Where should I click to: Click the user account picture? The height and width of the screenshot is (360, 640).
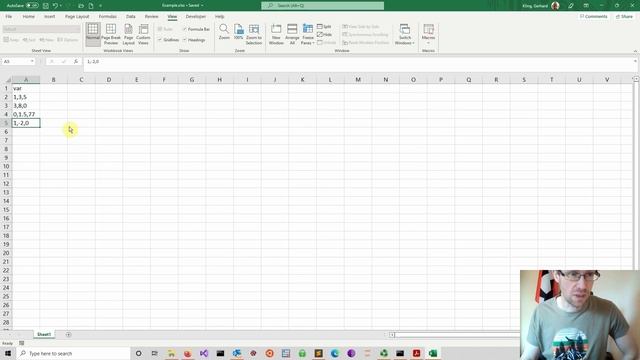pyautogui.click(x=555, y=6)
